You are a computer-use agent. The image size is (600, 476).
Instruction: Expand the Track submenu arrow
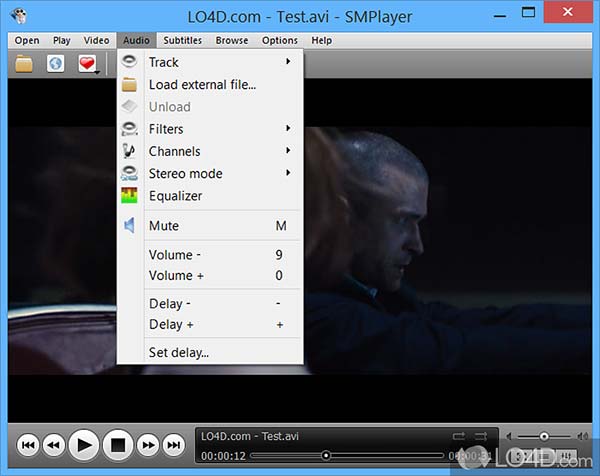coord(288,61)
